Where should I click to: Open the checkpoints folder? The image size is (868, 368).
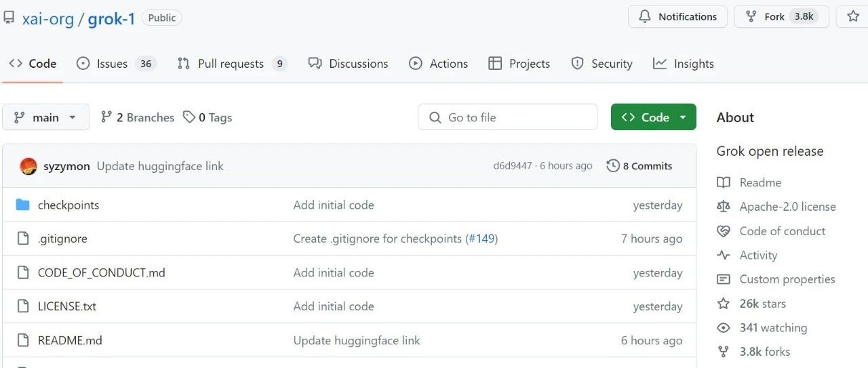click(x=68, y=205)
